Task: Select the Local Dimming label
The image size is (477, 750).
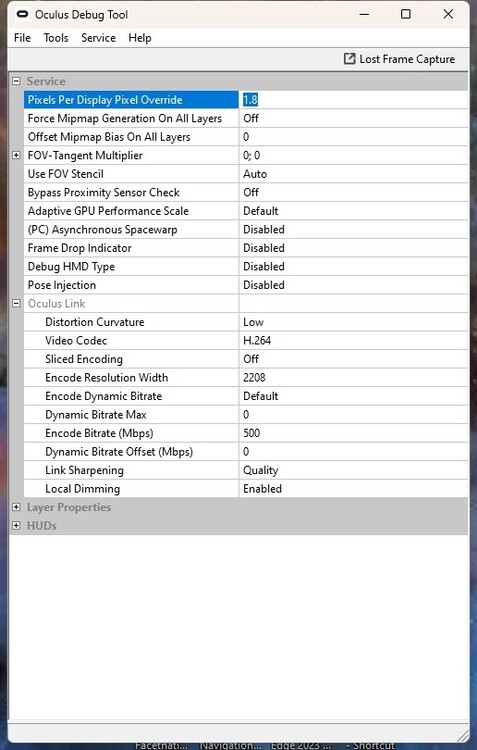Action: click(x=82, y=489)
